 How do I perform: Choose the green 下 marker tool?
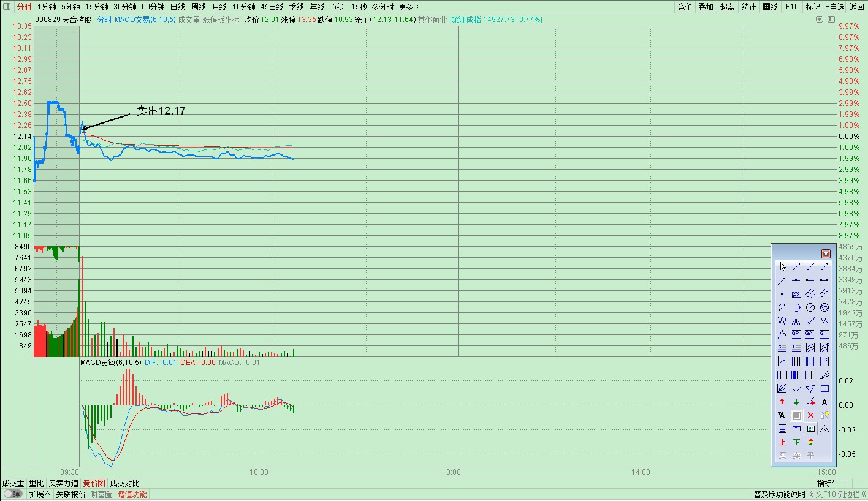[796, 442]
